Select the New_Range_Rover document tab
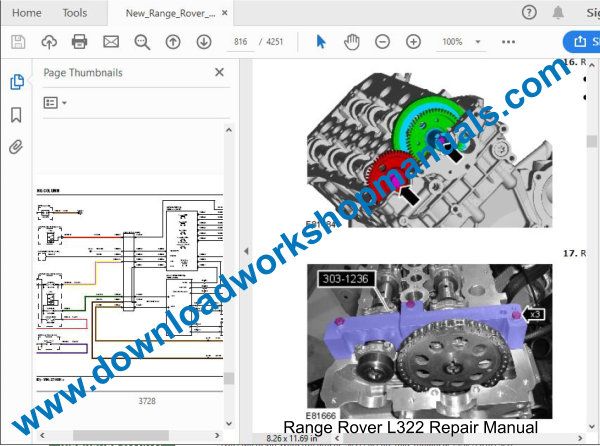 point(170,13)
